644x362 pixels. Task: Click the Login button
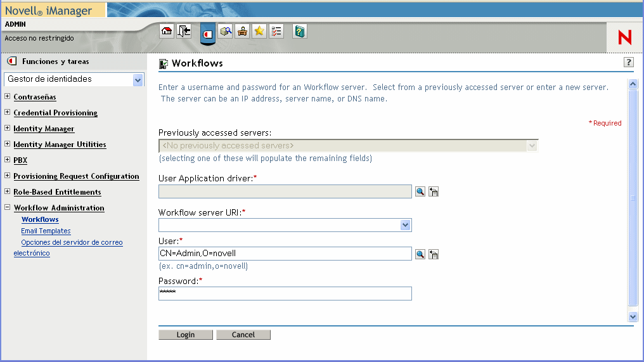coord(186,335)
